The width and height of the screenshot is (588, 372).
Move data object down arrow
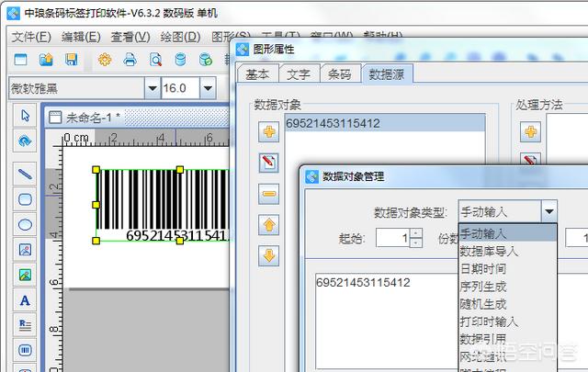click(269, 255)
